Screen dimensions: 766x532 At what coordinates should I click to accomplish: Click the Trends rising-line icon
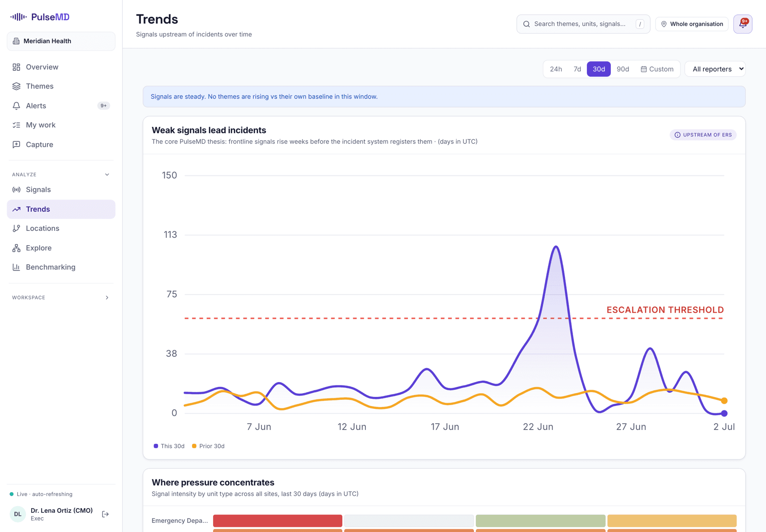[x=16, y=209]
